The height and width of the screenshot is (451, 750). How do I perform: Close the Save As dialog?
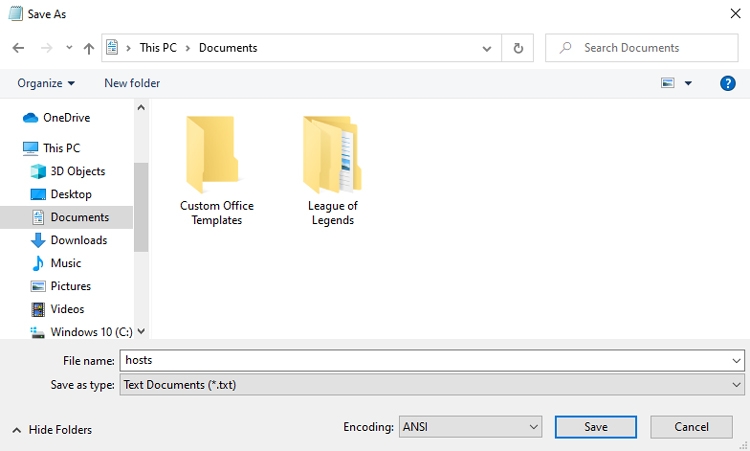[735, 13]
